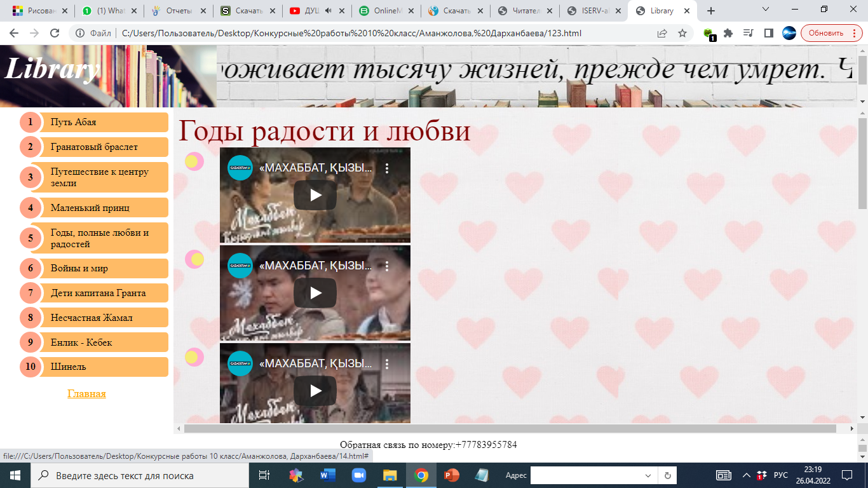The image size is (868, 488).
Task: Bookmark this page with the star icon
Action: click(682, 33)
